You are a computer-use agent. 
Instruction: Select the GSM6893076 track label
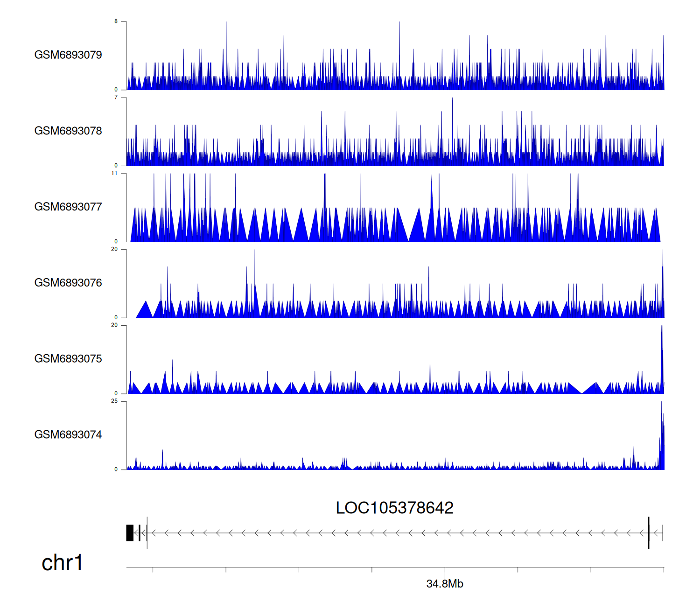pos(68,283)
